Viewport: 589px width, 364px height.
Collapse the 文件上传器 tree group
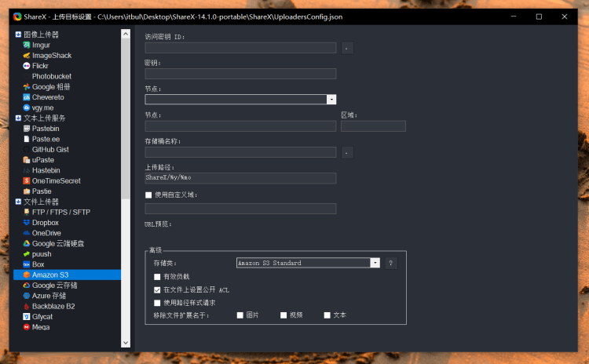(18, 202)
